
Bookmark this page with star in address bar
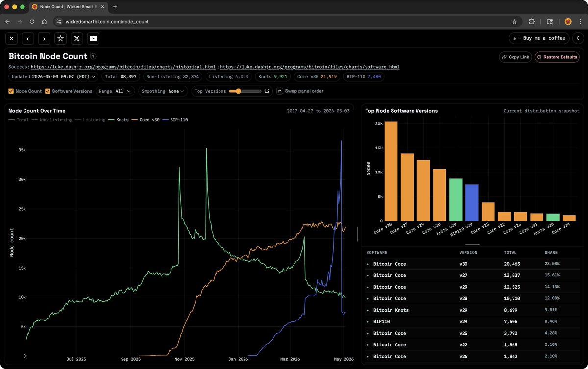[x=514, y=22]
